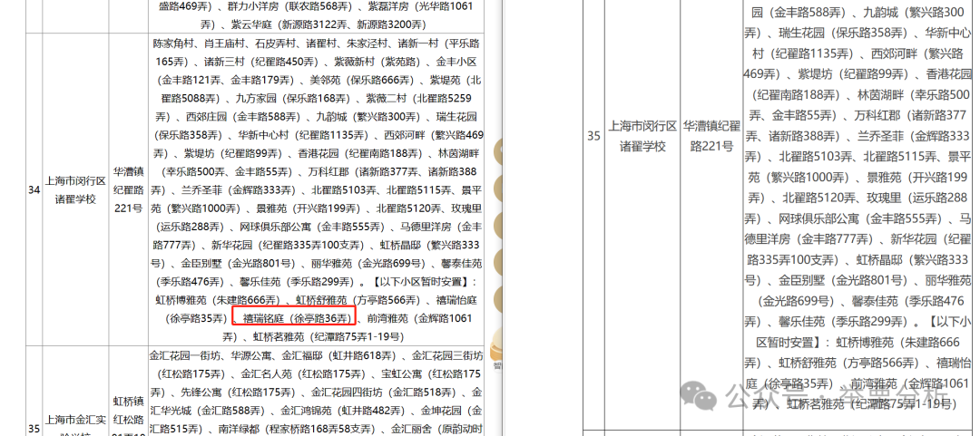Select 虹桥镇红松路 address cell in left table
Screen dimensions: 980x436
coord(128,417)
